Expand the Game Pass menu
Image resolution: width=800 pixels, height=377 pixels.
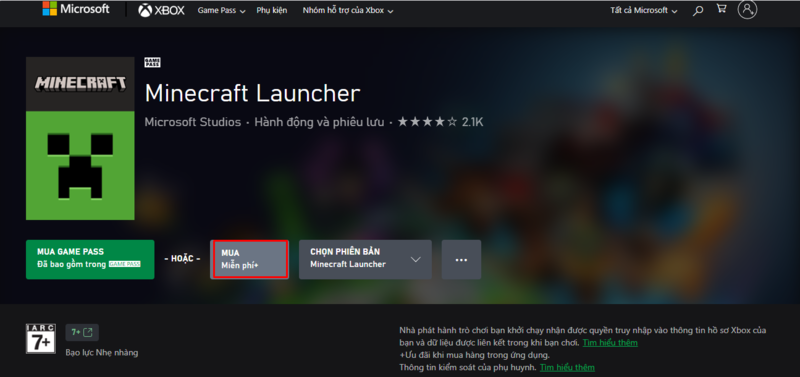click(221, 11)
